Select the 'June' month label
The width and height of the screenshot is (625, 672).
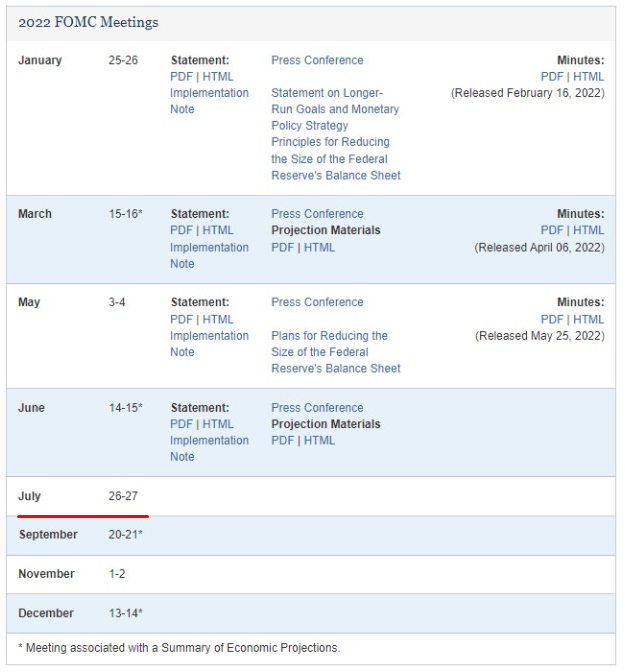tap(31, 408)
